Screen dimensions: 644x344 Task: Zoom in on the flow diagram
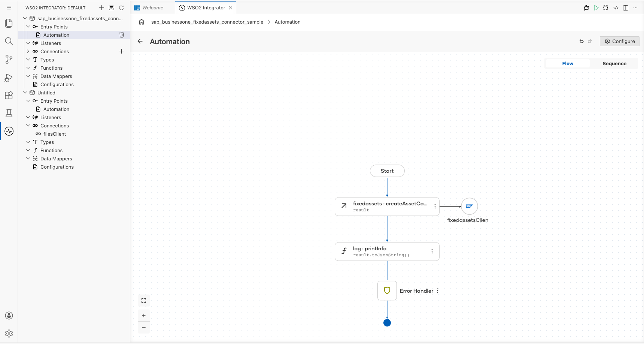point(144,316)
